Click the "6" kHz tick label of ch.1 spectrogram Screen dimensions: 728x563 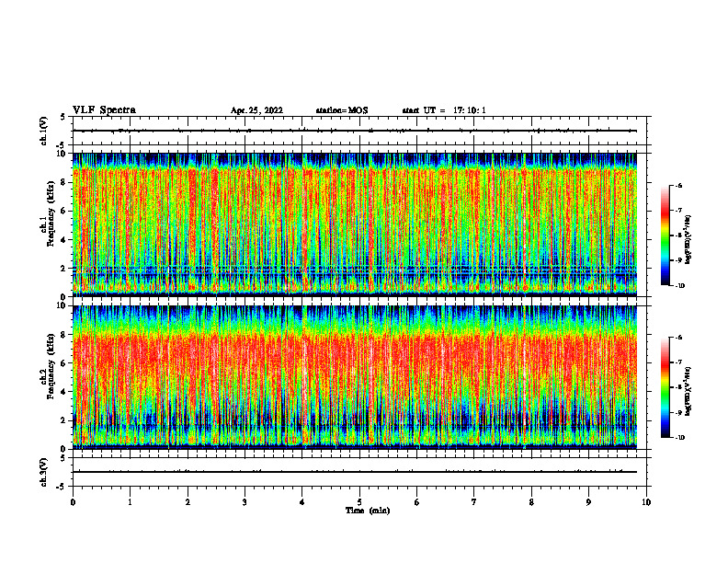click(x=63, y=211)
